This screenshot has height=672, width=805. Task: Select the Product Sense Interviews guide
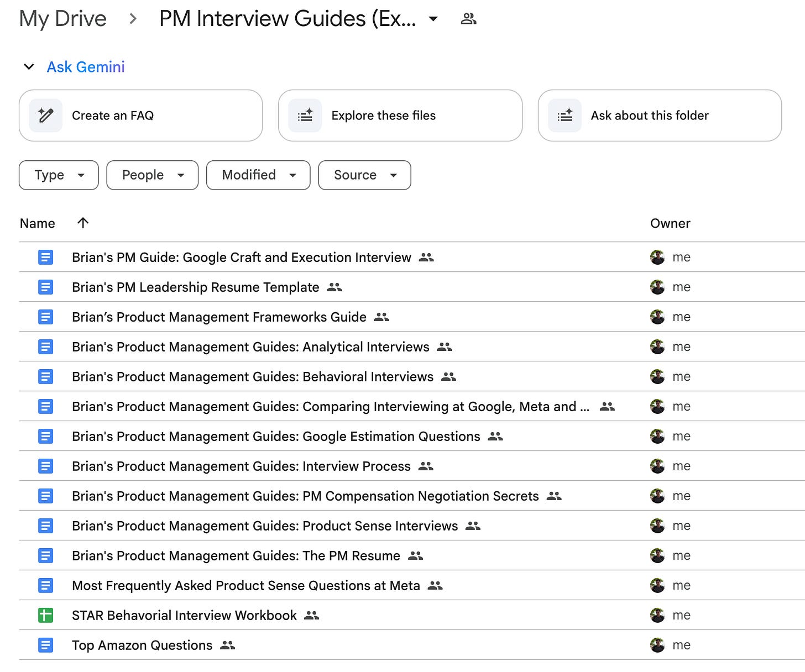pos(265,526)
